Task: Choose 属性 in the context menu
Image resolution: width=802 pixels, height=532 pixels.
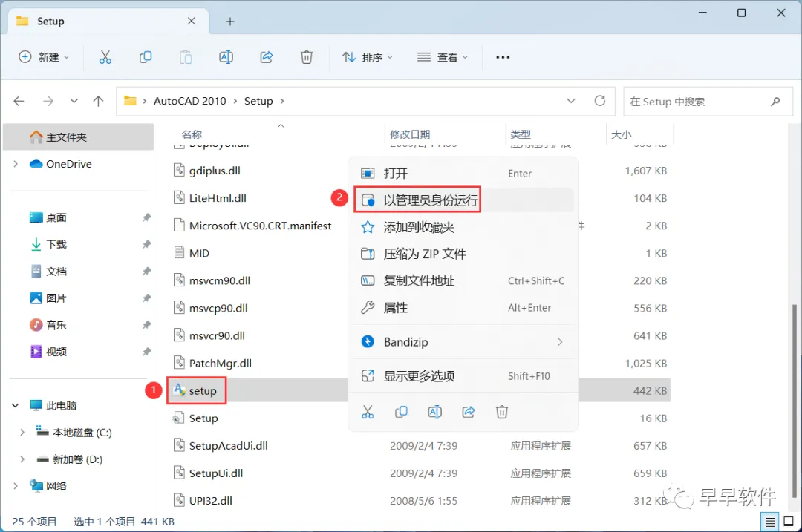Action: (x=463, y=308)
